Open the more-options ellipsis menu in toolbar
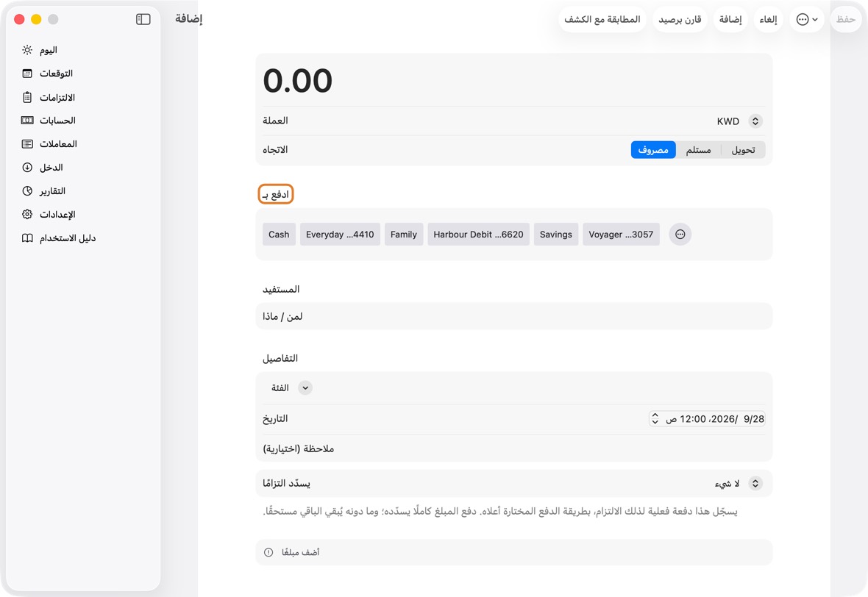 [806, 20]
